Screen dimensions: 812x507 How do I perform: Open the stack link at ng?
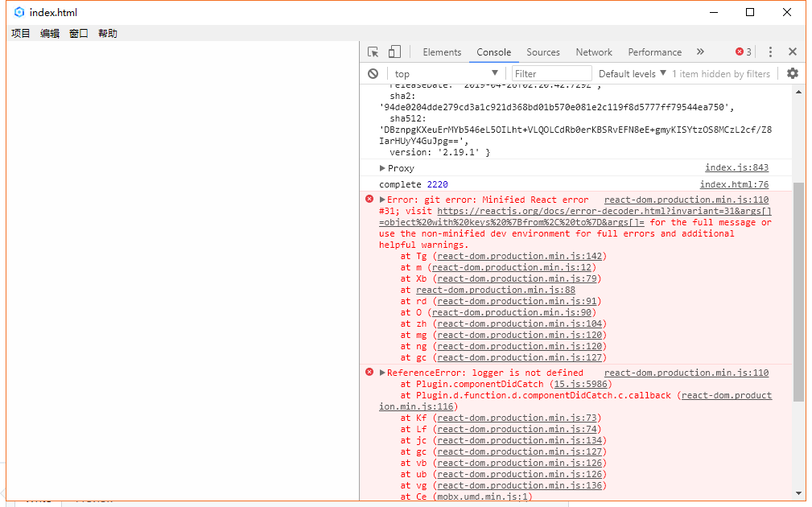click(x=520, y=347)
